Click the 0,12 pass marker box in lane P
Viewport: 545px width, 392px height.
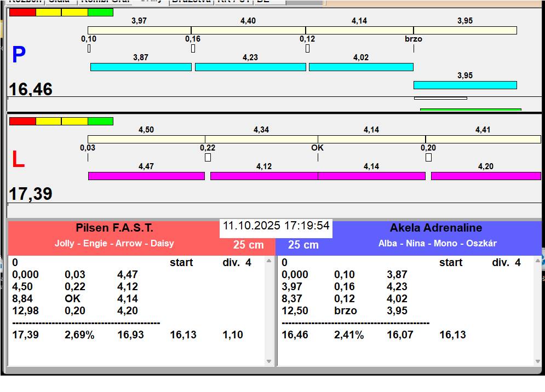pyautogui.click(x=307, y=49)
